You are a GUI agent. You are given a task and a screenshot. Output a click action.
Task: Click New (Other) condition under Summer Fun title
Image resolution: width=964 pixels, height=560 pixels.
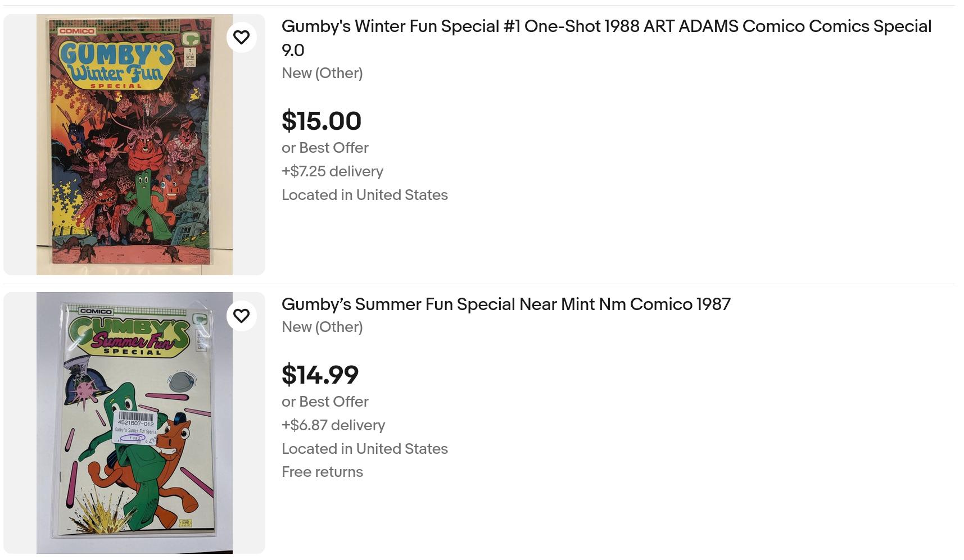point(322,327)
